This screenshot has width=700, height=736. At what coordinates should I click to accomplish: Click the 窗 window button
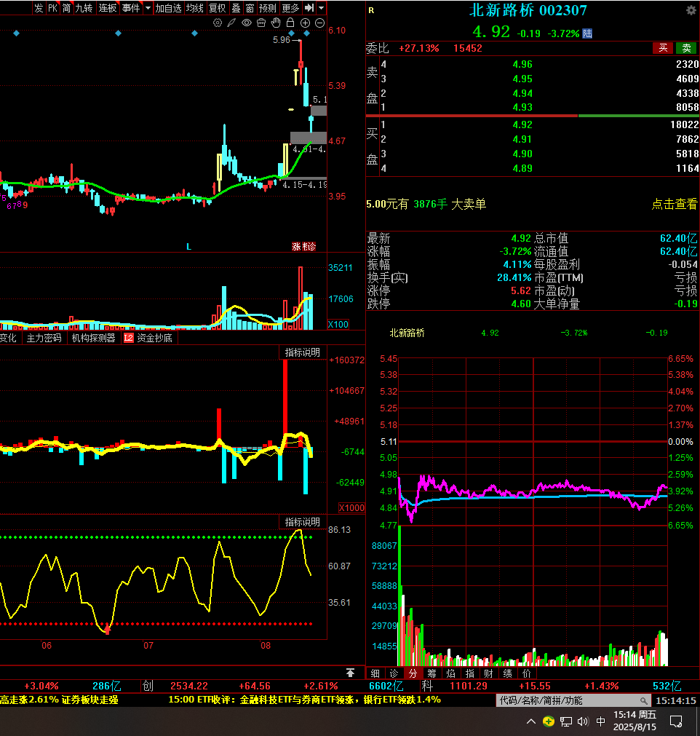tap(250, 8)
